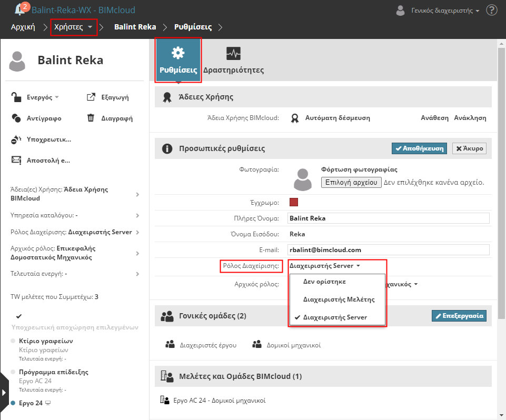Click the Μελέτες και Ομάδες BIMcloud header icon
This screenshot has height=420, width=506.
tap(167, 376)
